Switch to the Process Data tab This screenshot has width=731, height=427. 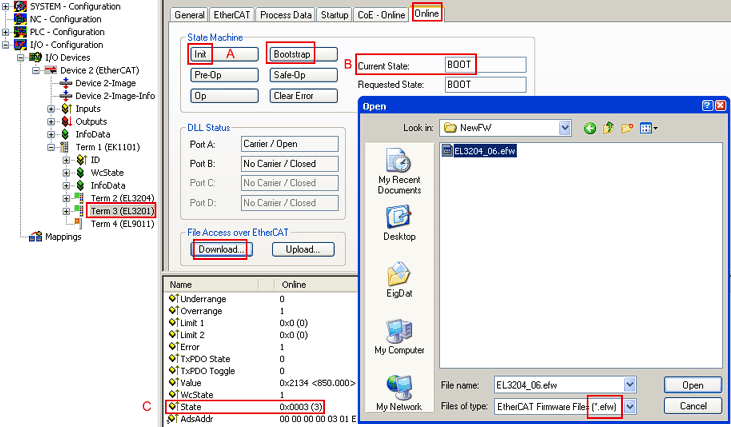(x=286, y=15)
